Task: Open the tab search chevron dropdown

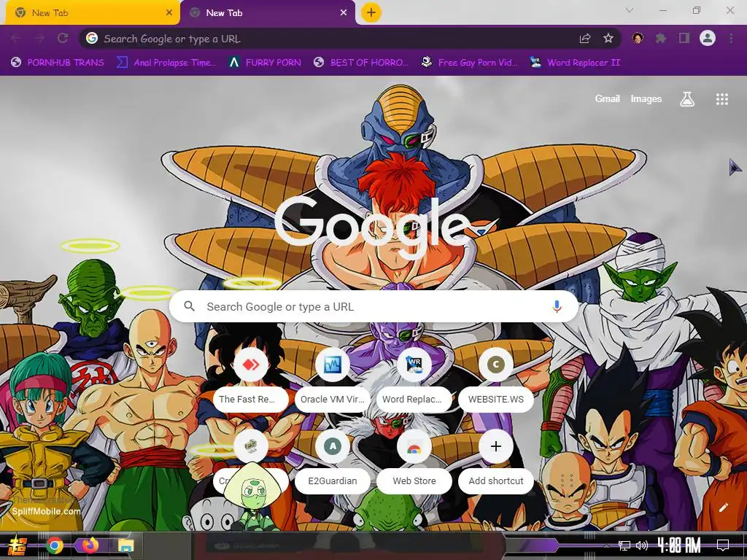Action: pos(630,10)
